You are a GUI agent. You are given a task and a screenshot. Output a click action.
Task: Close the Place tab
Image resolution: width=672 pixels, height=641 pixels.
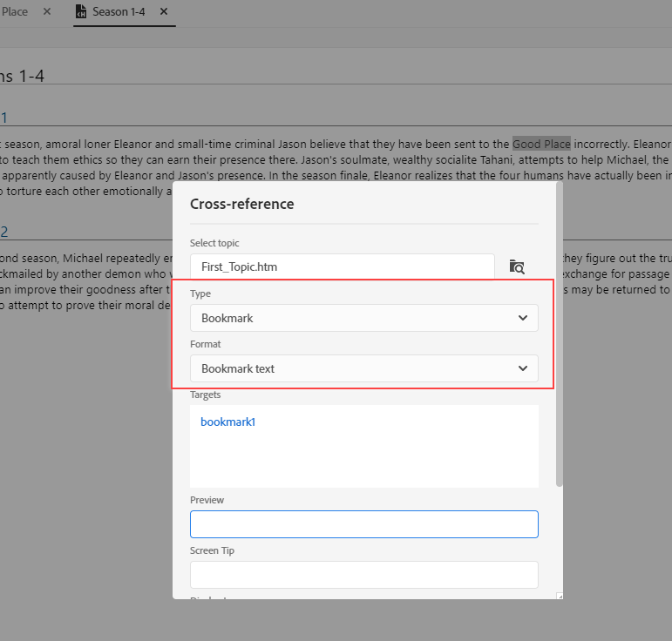tap(47, 11)
